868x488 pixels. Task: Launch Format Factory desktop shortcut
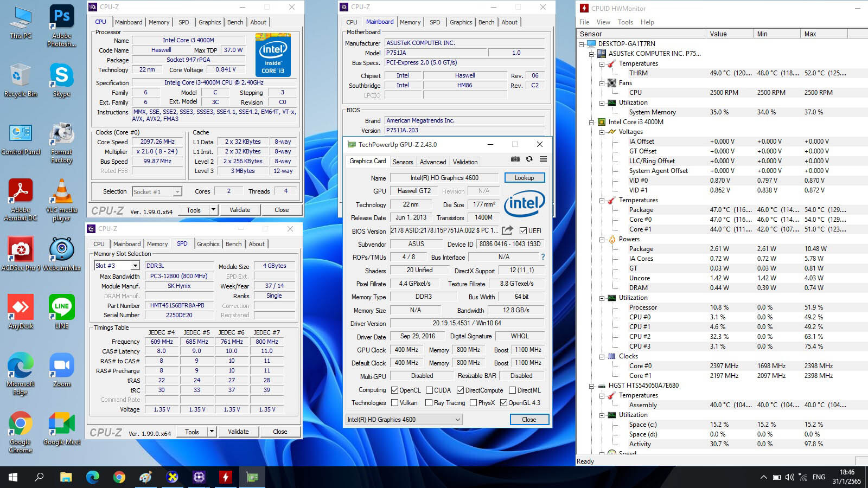click(x=61, y=143)
